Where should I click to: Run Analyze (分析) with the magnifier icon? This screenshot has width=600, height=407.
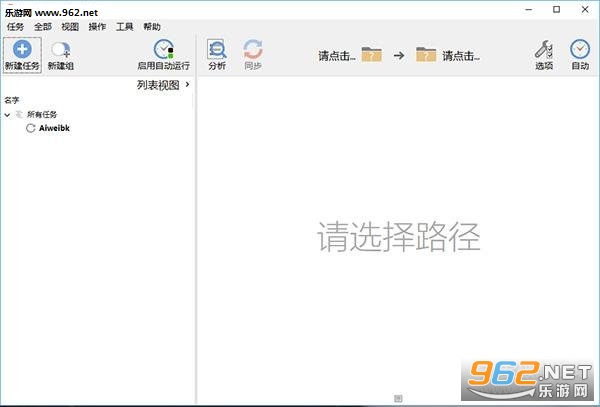pyautogui.click(x=217, y=49)
